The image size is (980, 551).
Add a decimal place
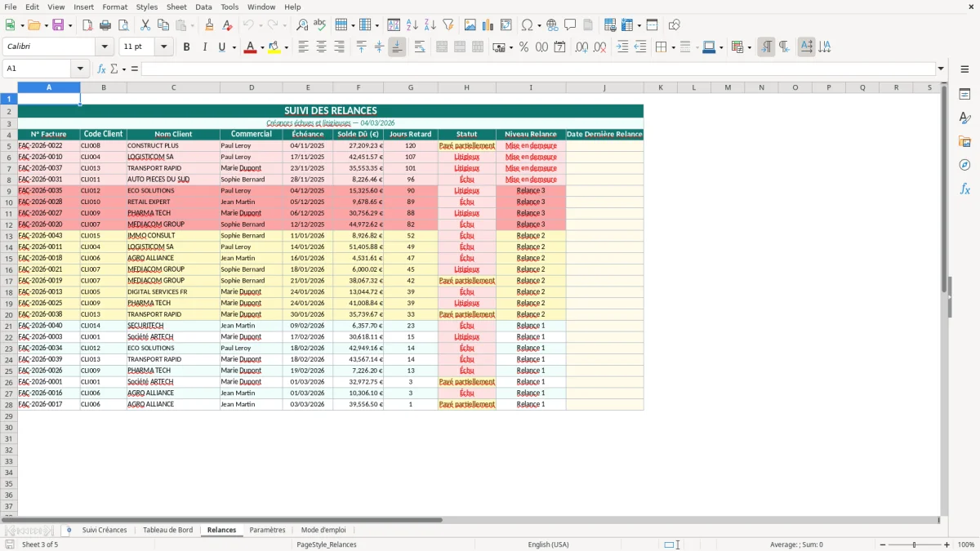[581, 47]
